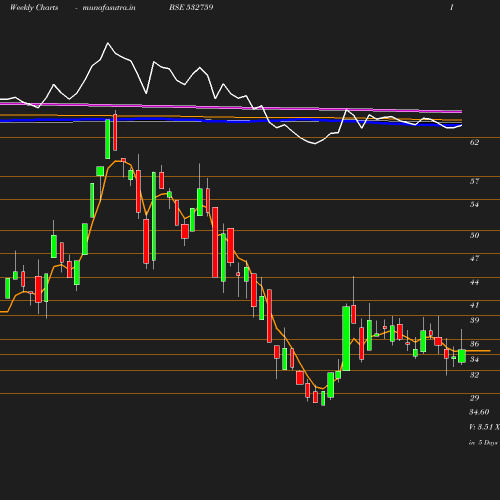Click the volume text 'V: 3.51 X'
This screenshot has height=500, width=500.
click(x=484, y=427)
